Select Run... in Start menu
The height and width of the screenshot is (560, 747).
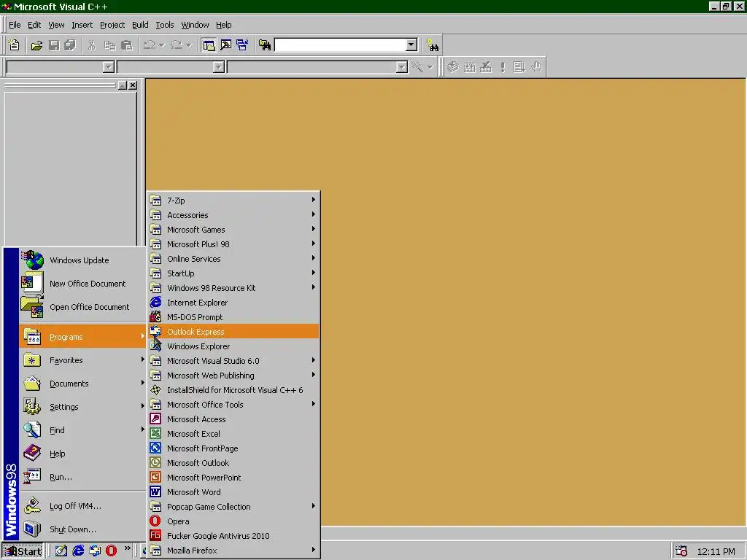83,477
